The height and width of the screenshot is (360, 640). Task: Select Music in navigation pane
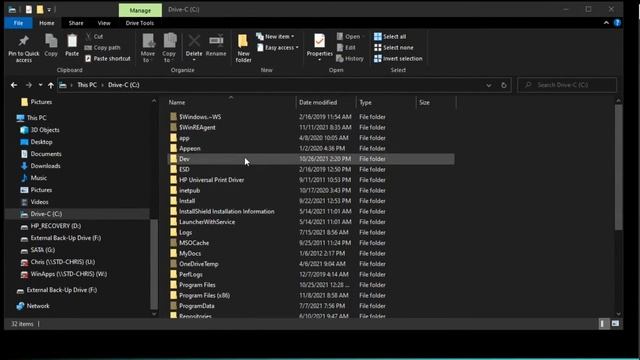point(34,178)
